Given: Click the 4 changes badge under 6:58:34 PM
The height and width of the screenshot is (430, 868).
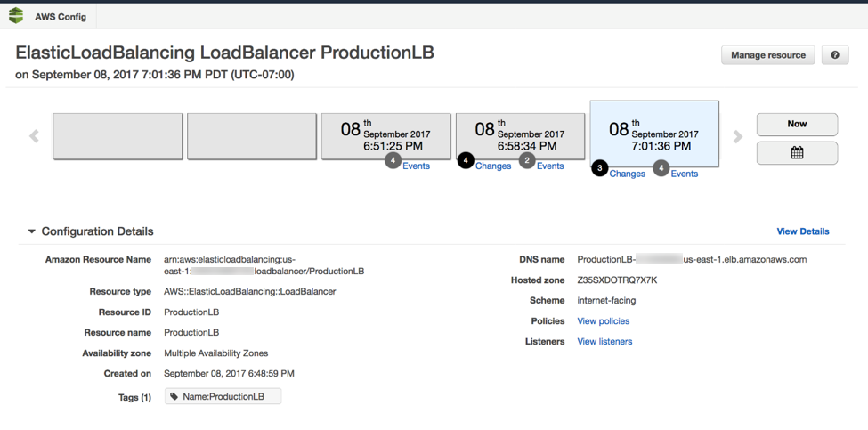Looking at the screenshot, I should click(466, 160).
